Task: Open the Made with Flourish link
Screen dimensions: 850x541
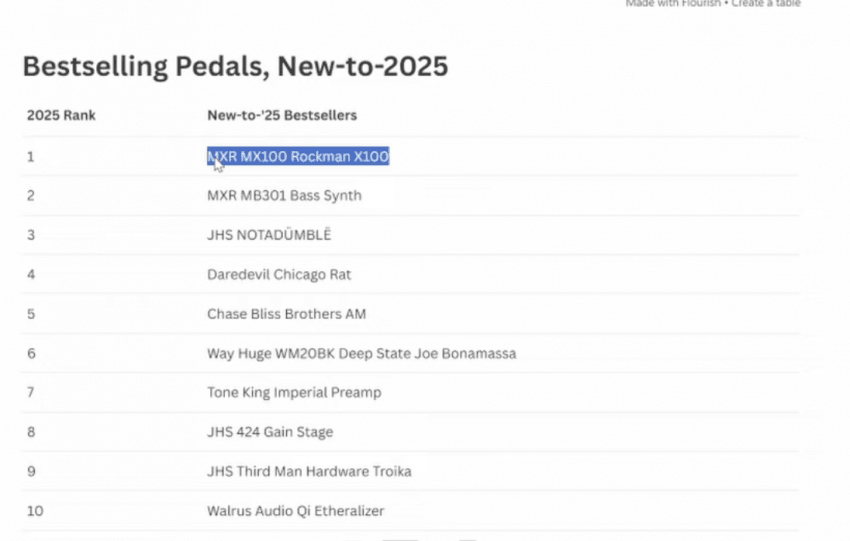Action: (x=672, y=4)
